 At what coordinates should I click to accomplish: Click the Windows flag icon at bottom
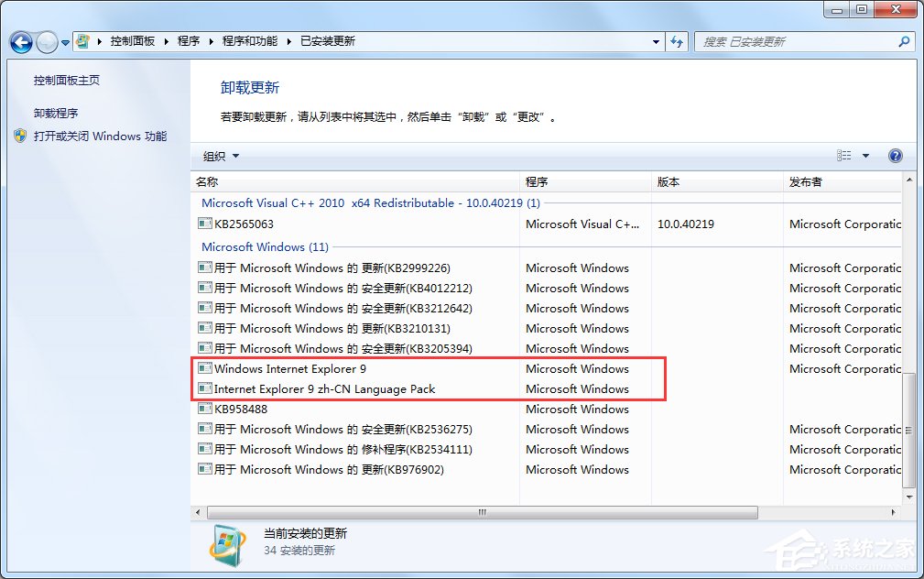(226, 543)
